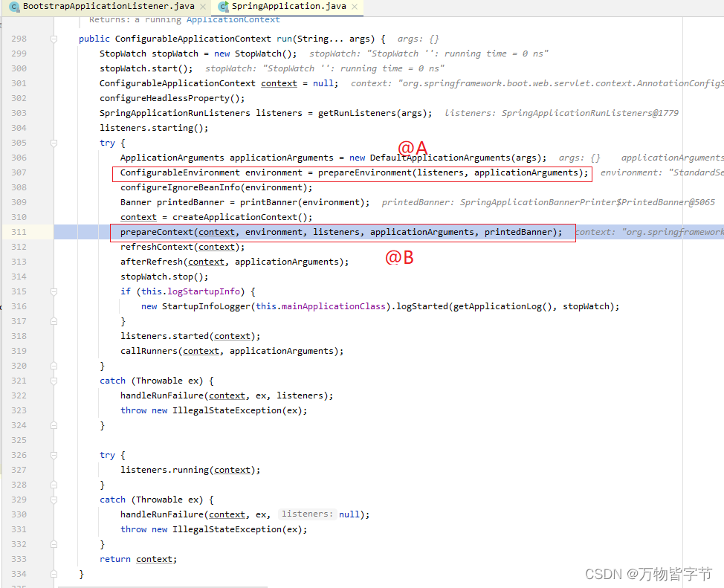The height and width of the screenshot is (588, 724).
Task: Collapse the if block at line 315
Action: [x=54, y=291]
